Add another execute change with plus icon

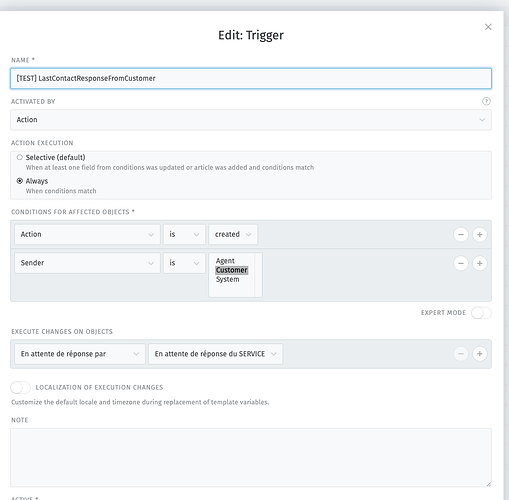tap(479, 354)
